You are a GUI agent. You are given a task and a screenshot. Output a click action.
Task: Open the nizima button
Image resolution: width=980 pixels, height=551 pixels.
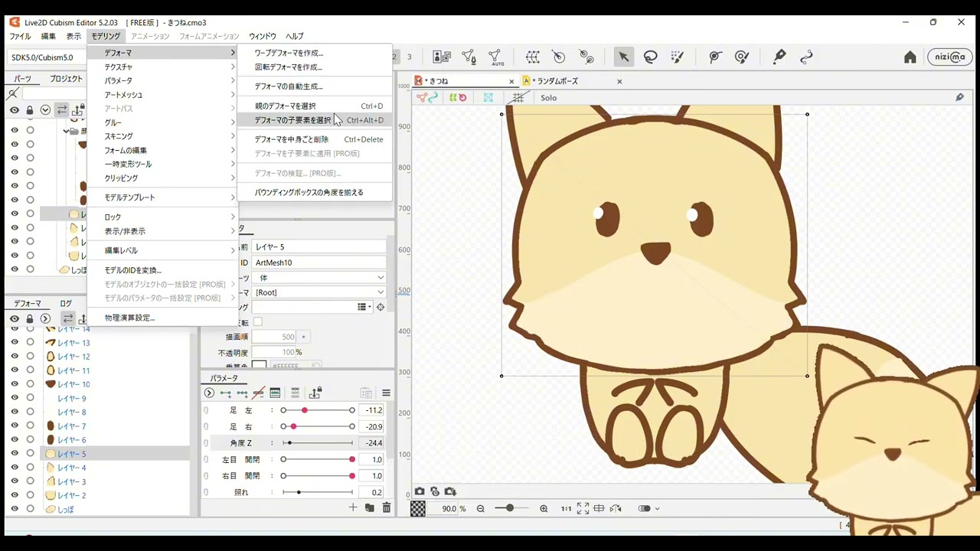(950, 57)
